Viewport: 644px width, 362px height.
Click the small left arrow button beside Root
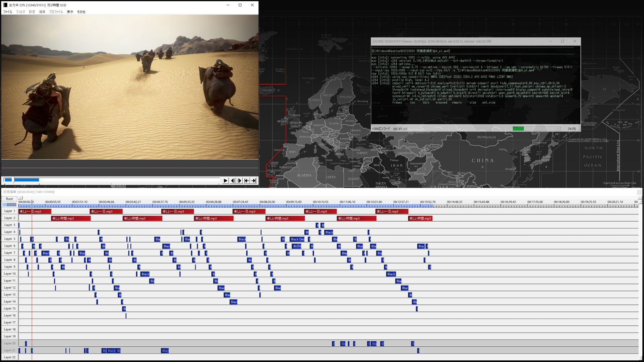click(20, 197)
